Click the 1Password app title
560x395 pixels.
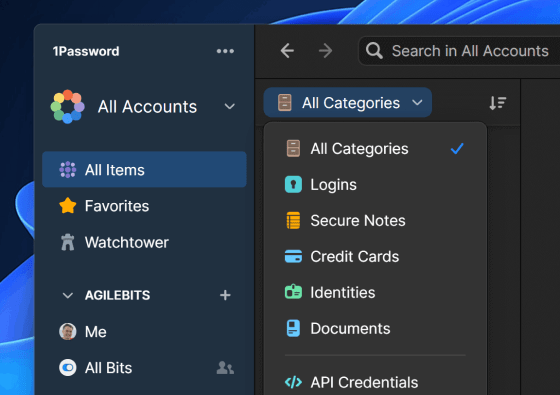[x=86, y=51]
